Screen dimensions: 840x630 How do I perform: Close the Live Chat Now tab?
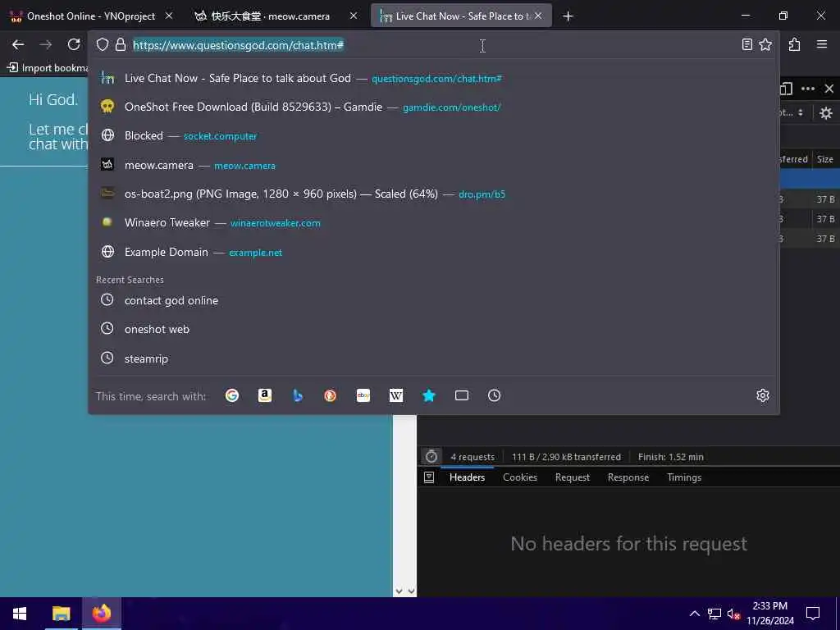[x=538, y=16]
